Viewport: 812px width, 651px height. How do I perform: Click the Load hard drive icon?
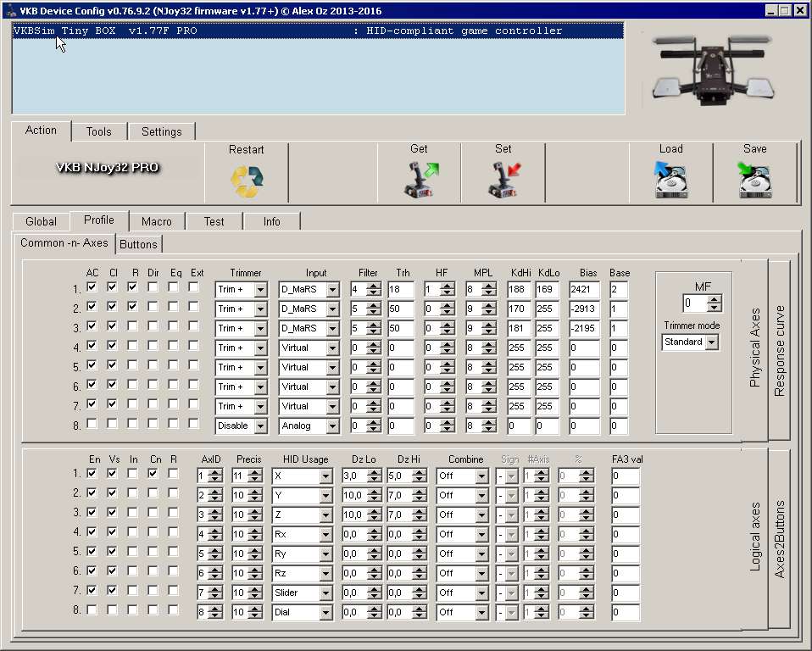click(x=670, y=179)
